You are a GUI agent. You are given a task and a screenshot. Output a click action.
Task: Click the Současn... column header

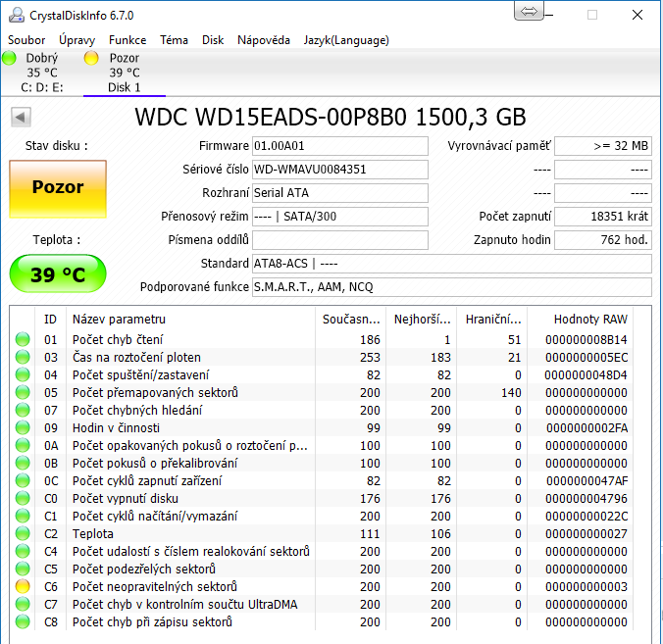351,320
